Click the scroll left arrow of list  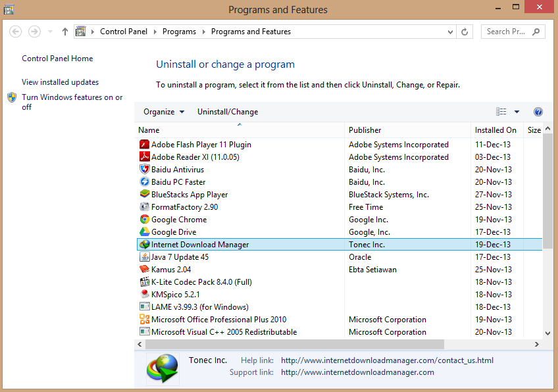click(x=140, y=345)
